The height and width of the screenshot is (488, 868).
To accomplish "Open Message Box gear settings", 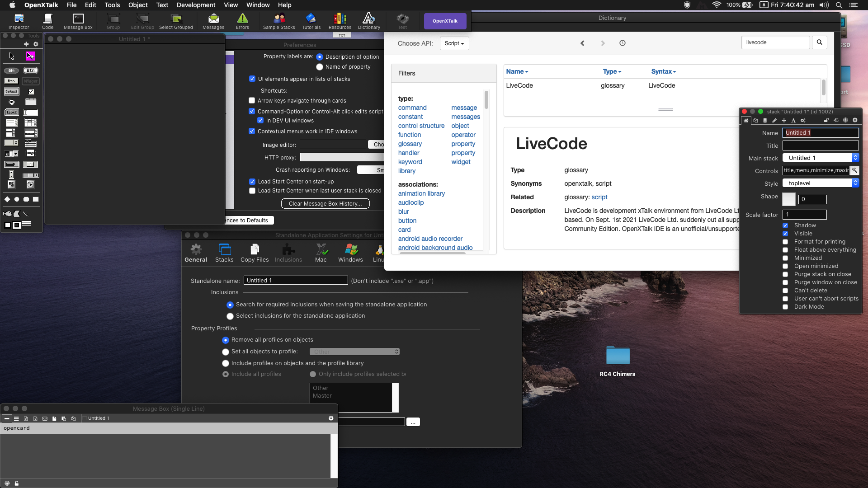I will (331, 418).
